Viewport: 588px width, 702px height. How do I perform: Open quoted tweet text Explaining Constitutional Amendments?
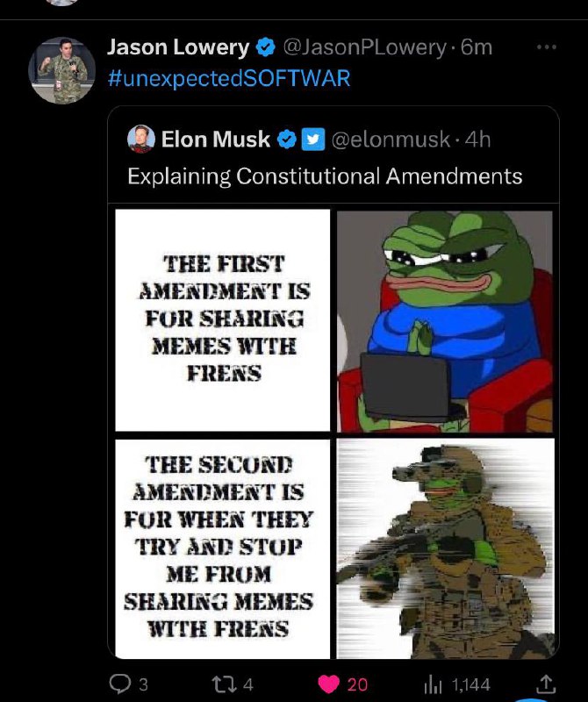[325, 176]
